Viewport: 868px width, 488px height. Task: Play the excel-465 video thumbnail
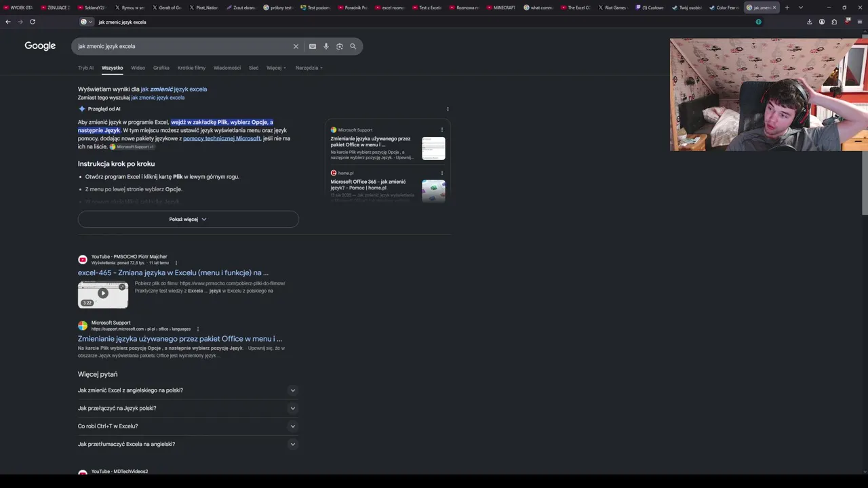pos(103,293)
